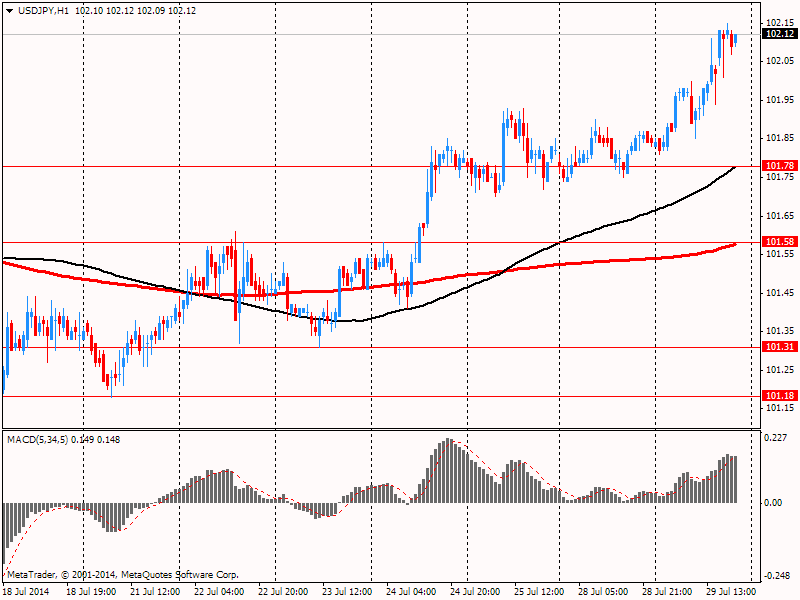Click the 102.05 price scale value

(780, 61)
